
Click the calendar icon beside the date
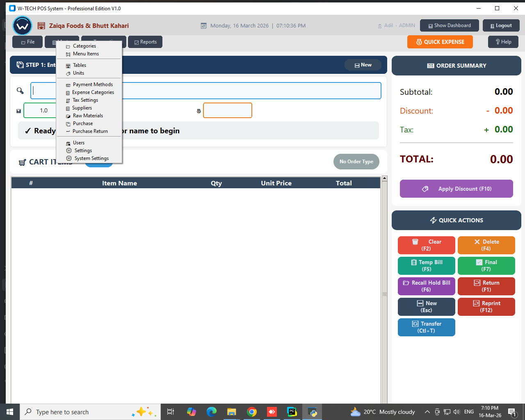pyautogui.click(x=203, y=26)
